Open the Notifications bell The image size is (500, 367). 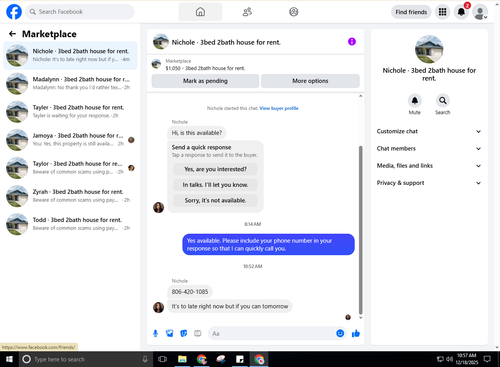pos(461,12)
